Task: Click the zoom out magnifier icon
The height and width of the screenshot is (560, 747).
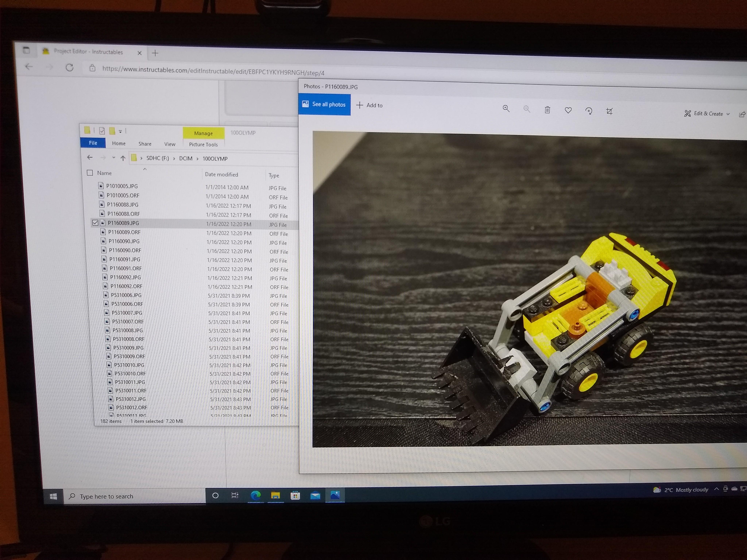Action: tap(527, 109)
